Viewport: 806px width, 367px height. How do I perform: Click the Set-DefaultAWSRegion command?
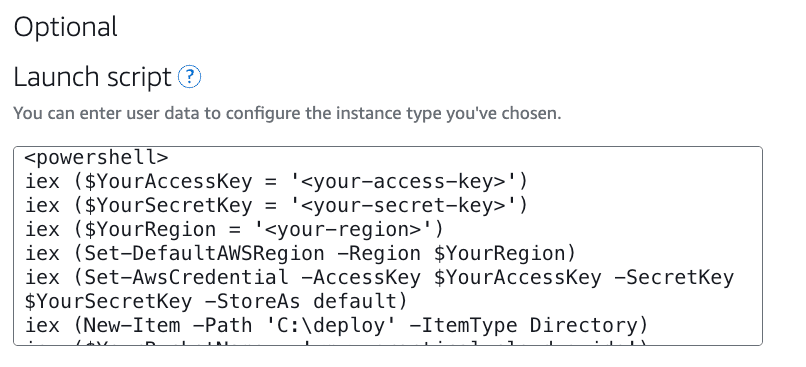click(x=204, y=253)
